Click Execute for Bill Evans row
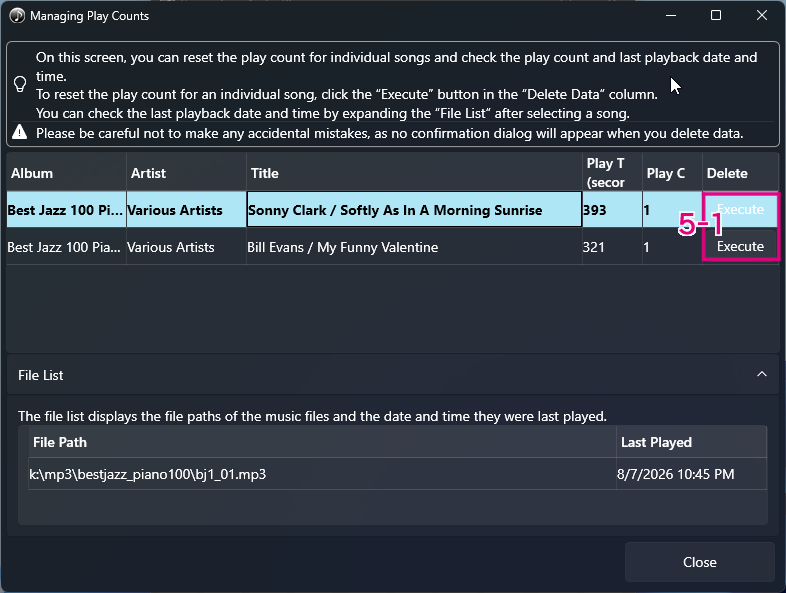 (x=740, y=247)
